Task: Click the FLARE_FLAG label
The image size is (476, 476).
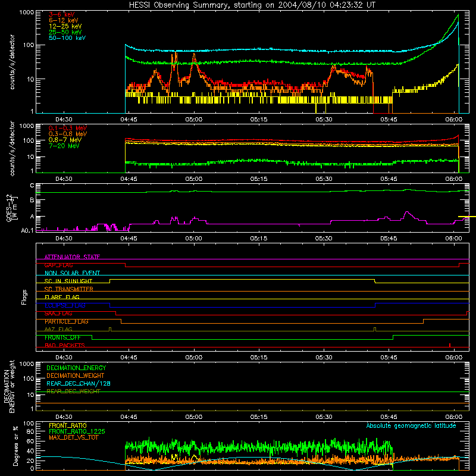Action: [62, 297]
